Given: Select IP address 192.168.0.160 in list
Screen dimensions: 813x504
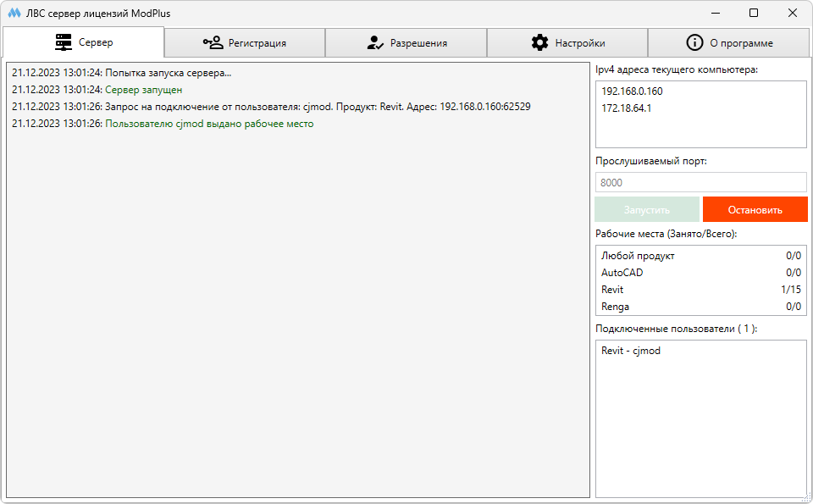Looking at the screenshot, I should click(632, 91).
